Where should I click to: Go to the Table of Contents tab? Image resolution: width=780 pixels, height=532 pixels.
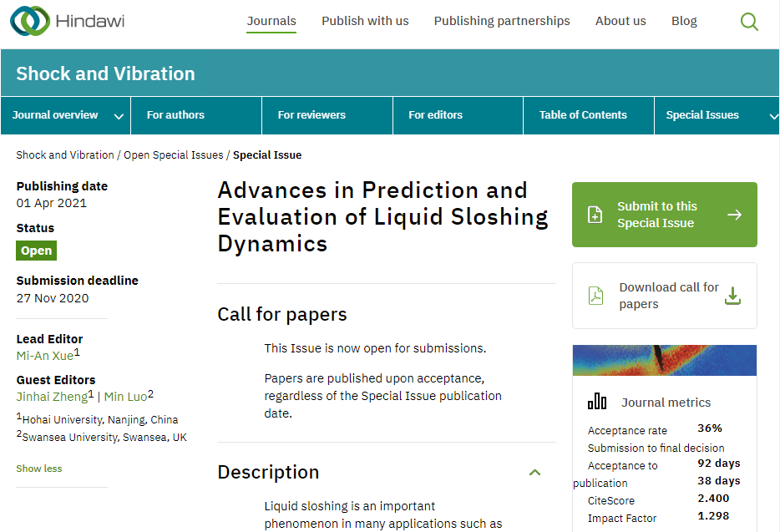[583, 115]
